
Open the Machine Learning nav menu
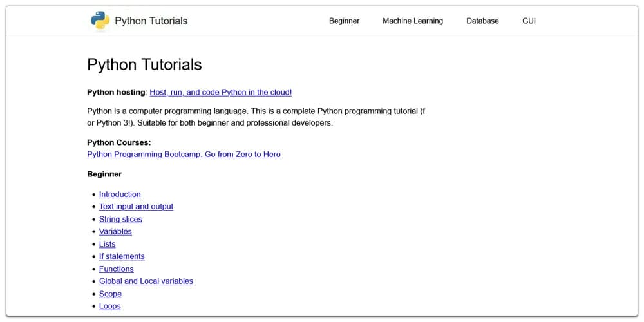tap(413, 21)
